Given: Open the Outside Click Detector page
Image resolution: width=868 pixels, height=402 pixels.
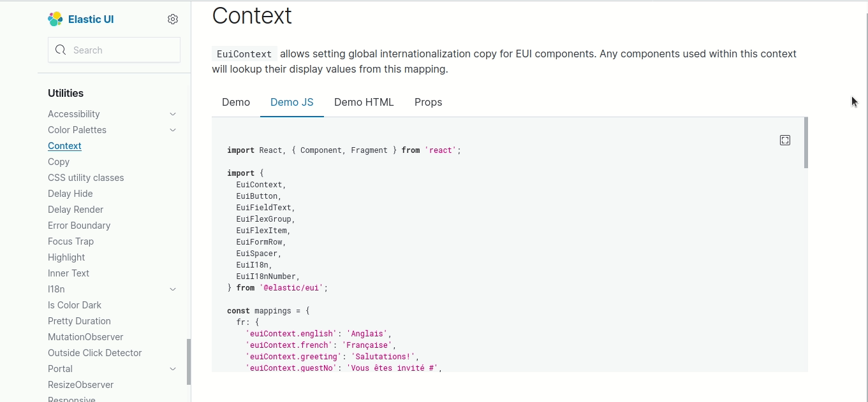Looking at the screenshot, I should [94, 353].
